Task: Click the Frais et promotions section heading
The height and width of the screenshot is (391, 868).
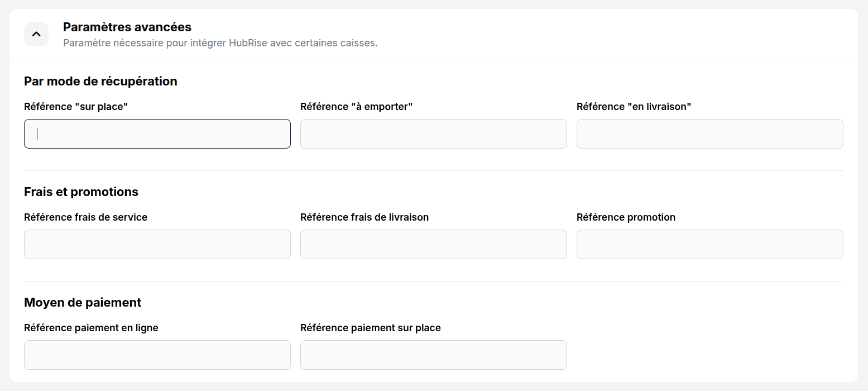Action: click(81, 192)
